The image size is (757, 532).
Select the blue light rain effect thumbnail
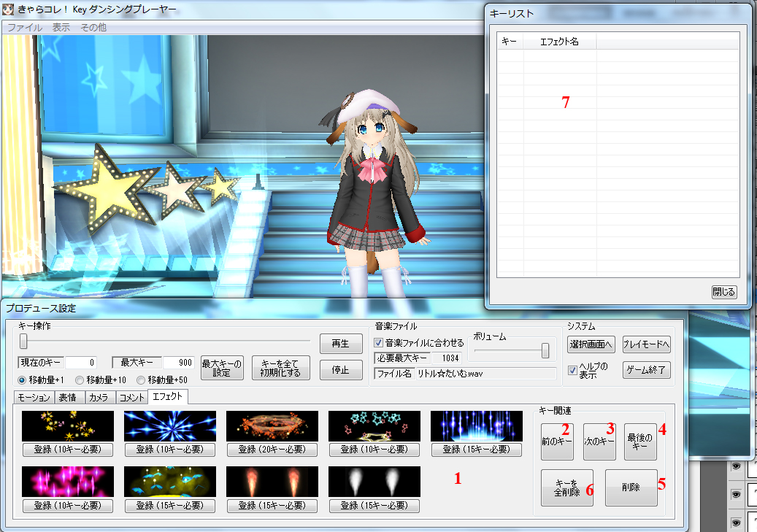click(477, 425)
